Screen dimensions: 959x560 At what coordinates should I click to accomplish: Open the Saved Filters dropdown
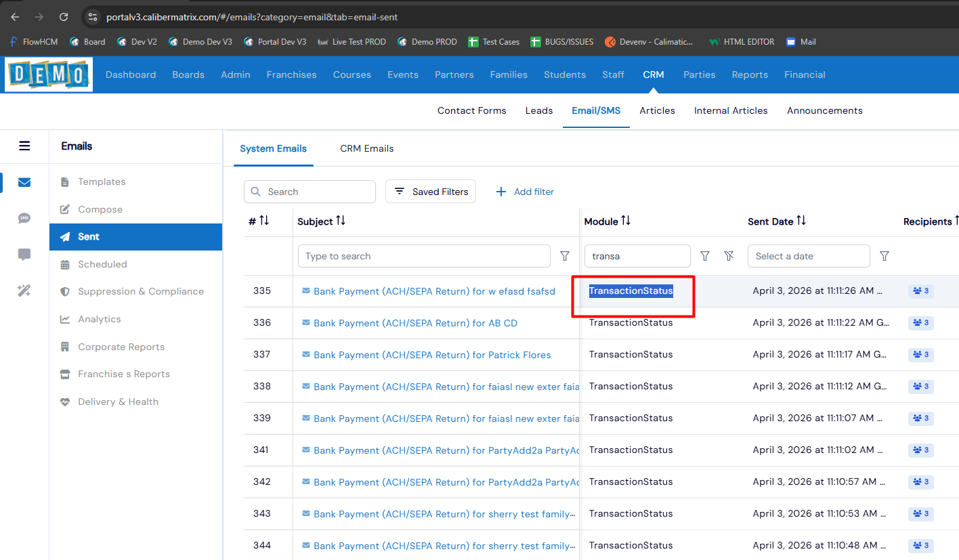tap(431, 192)
